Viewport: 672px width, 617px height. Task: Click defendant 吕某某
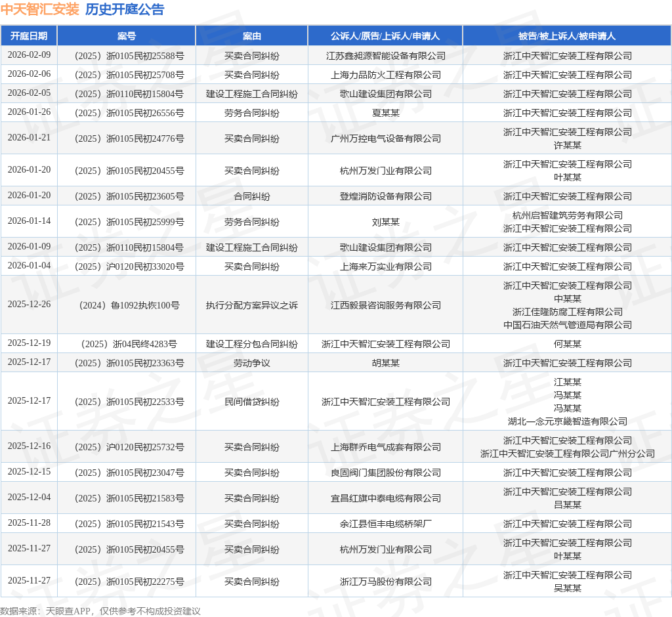[568, 505]
